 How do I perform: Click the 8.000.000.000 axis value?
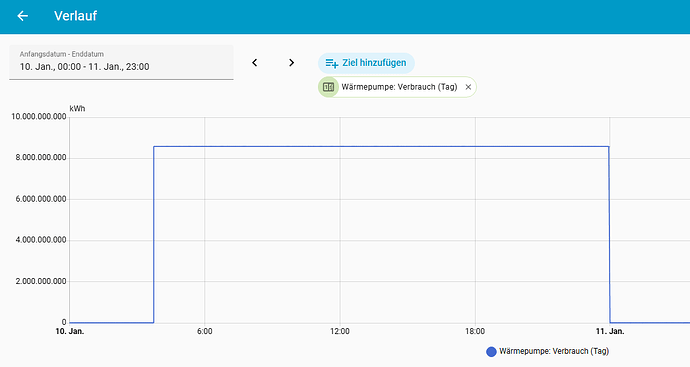point(41,158)
